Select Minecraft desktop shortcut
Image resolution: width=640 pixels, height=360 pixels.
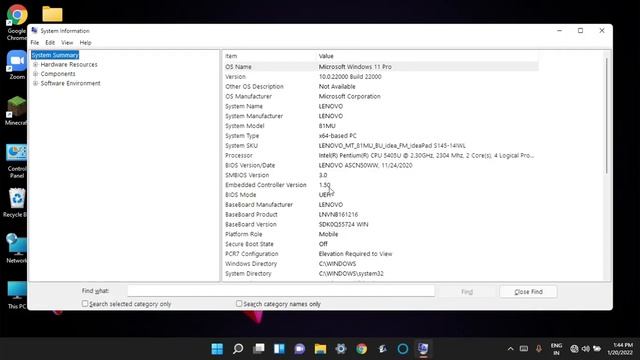16,111
